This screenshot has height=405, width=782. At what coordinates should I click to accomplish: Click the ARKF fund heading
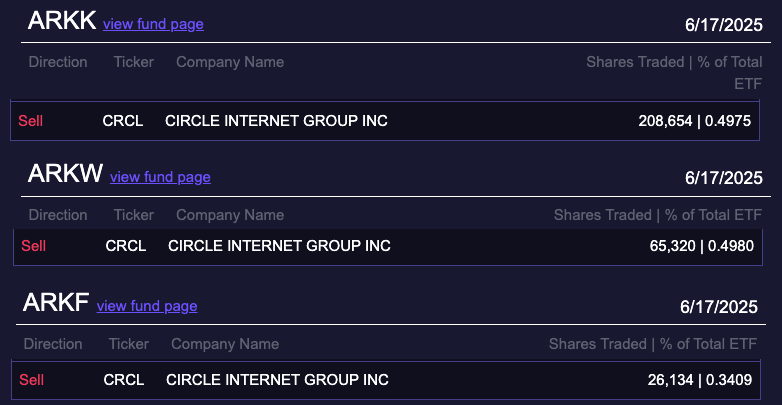coord(57,304)
